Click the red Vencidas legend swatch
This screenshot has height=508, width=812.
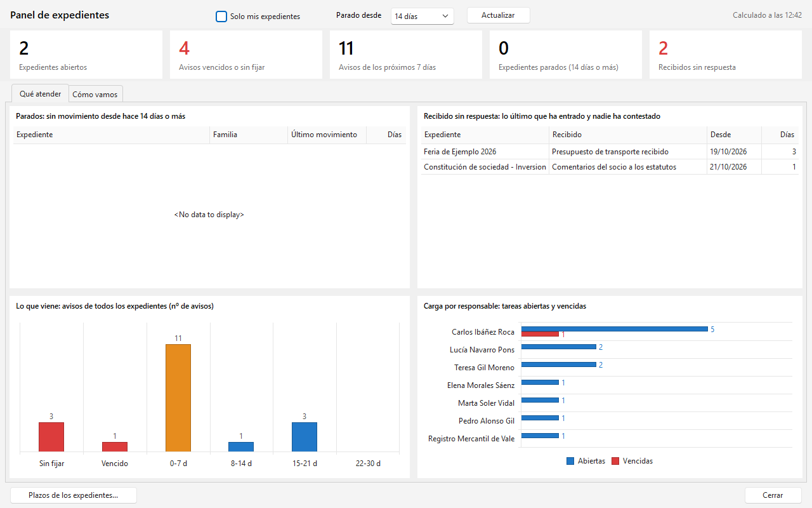click(615, 461)
